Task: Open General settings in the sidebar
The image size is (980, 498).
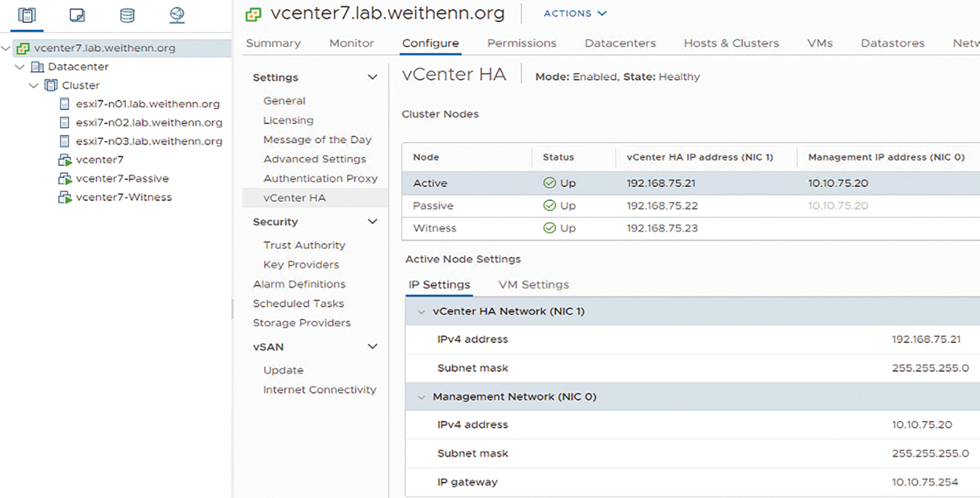Action: pyautogui.click(x=284, y=101)
